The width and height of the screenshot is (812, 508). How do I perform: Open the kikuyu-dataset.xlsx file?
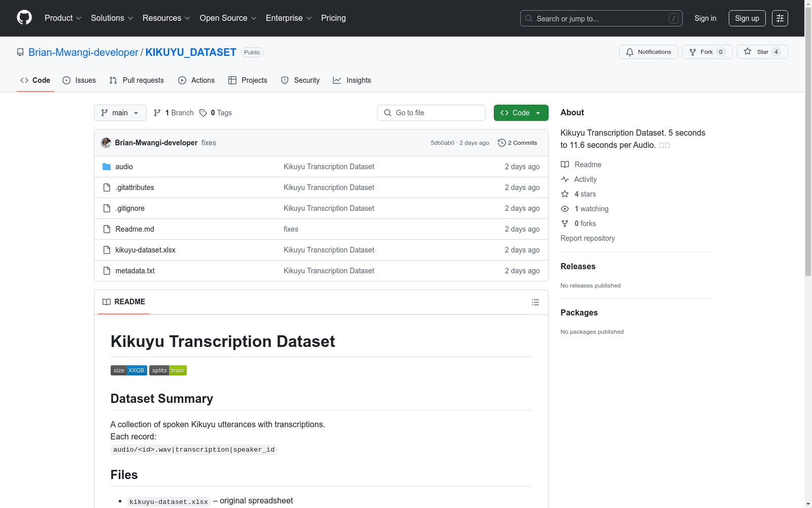[x=145, y=250]
